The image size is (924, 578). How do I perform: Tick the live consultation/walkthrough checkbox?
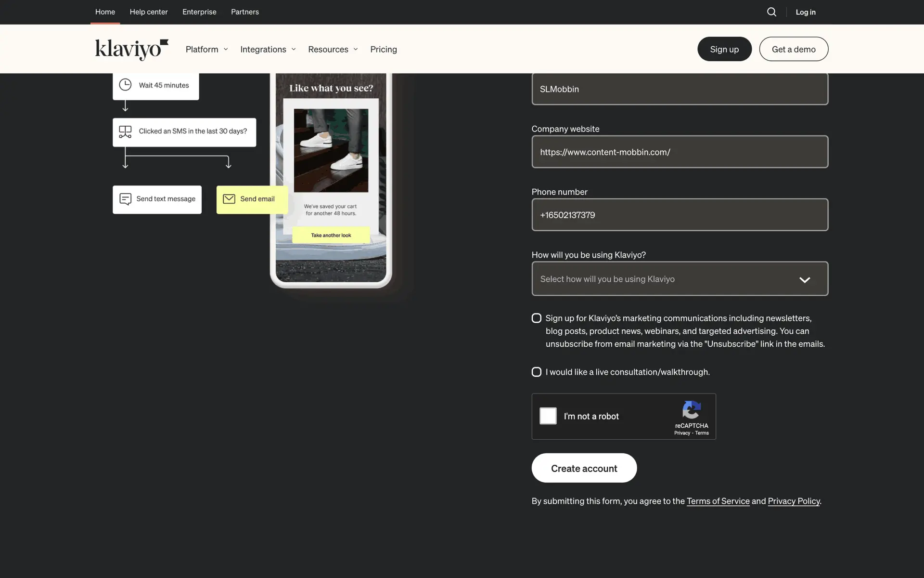pos(536,372)
